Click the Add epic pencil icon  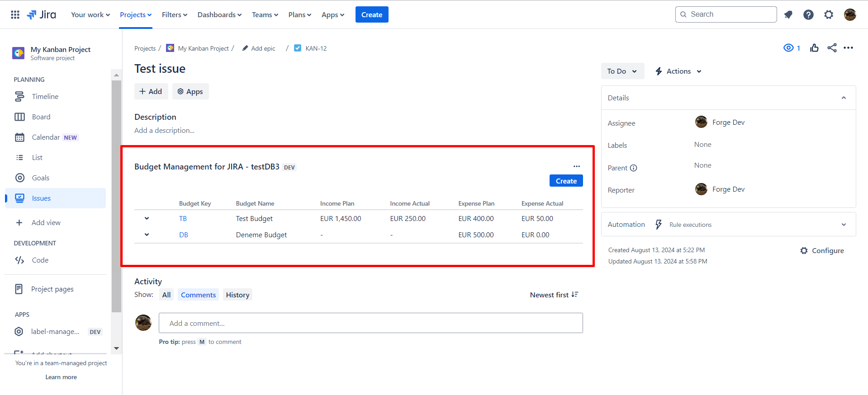pos(245,48)
